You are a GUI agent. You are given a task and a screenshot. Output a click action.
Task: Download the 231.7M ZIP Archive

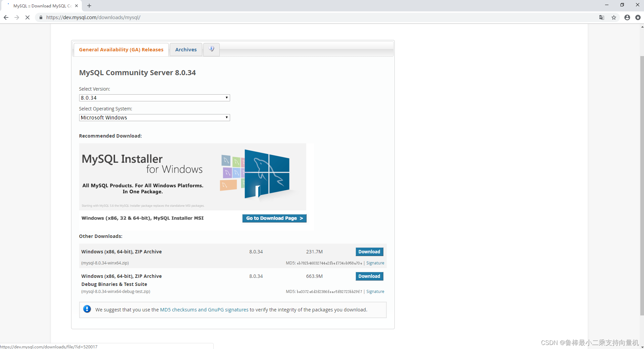click(x=369, y=252)
